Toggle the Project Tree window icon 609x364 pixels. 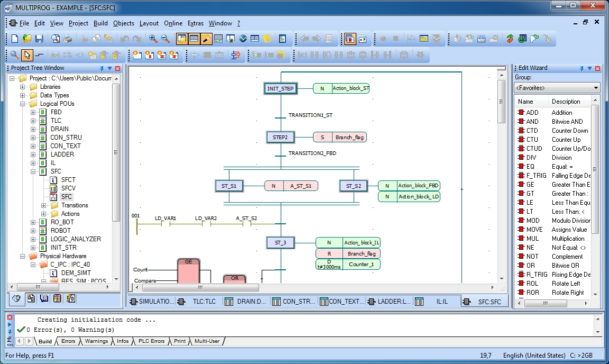coord(182,39)
